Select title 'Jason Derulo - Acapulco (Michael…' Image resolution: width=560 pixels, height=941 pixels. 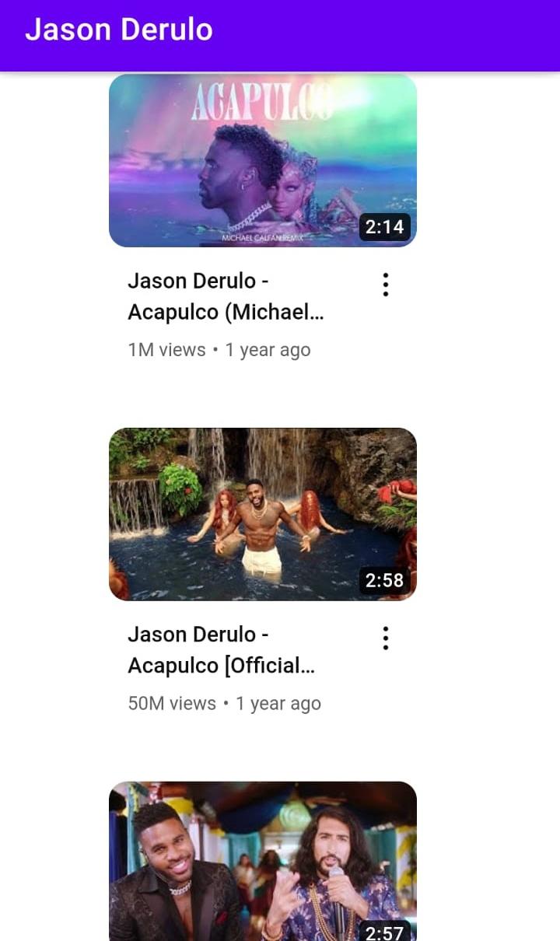pyautogui.click(x=226, y=296)
